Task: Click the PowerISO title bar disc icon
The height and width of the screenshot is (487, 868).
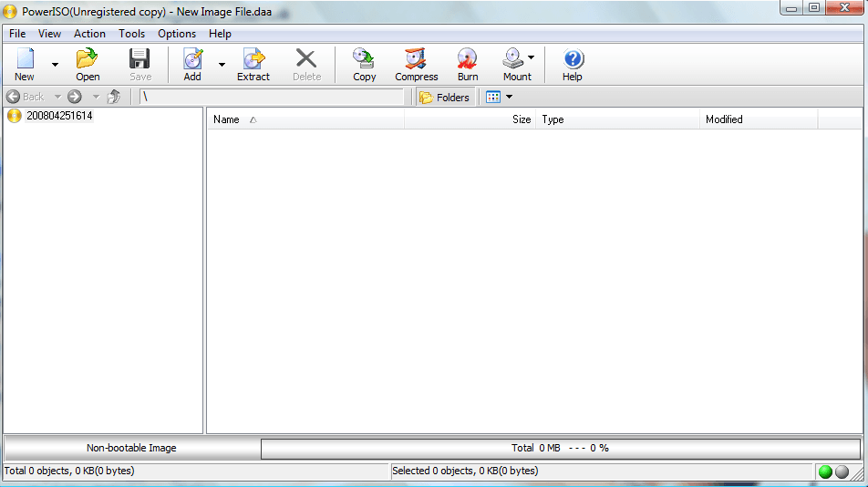Action: click(x=10, y=12)
